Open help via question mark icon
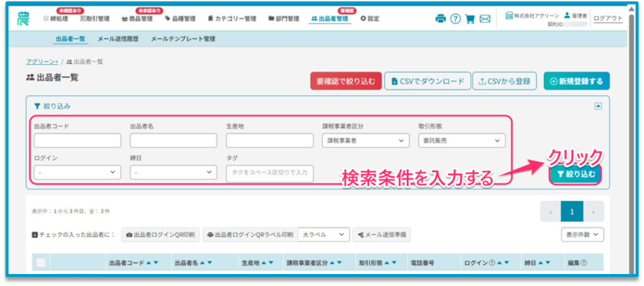Screen dimensions: 644x286 [x=455, y=19]
